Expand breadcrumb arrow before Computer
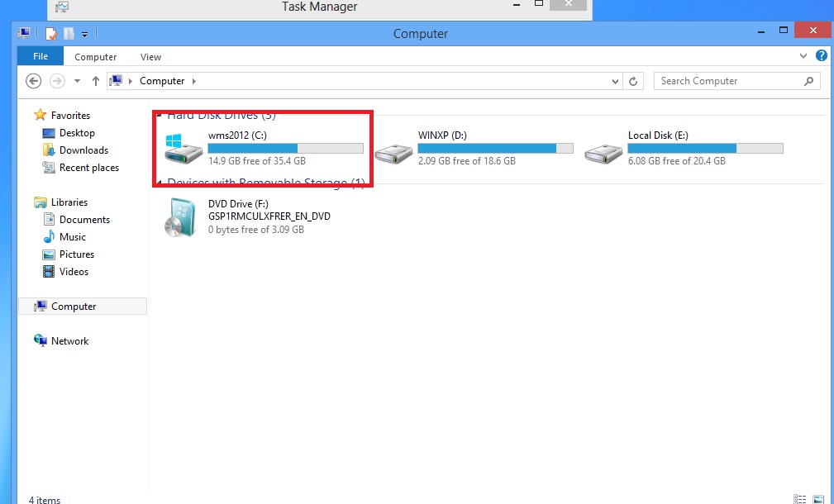This screenshot has width=834, height=504. tap(131, 81)
